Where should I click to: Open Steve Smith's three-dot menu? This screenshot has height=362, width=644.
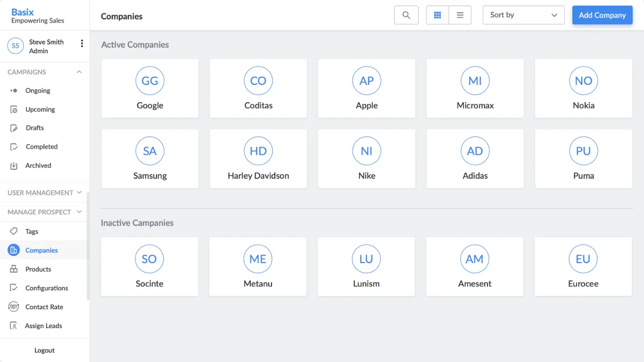click(82, 43)
